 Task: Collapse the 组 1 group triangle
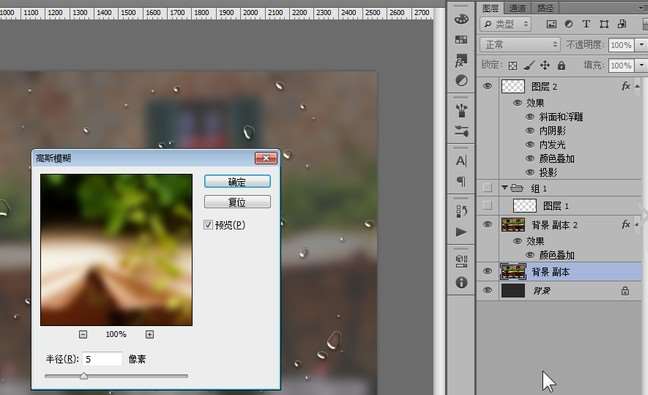[x=505, y=188]
